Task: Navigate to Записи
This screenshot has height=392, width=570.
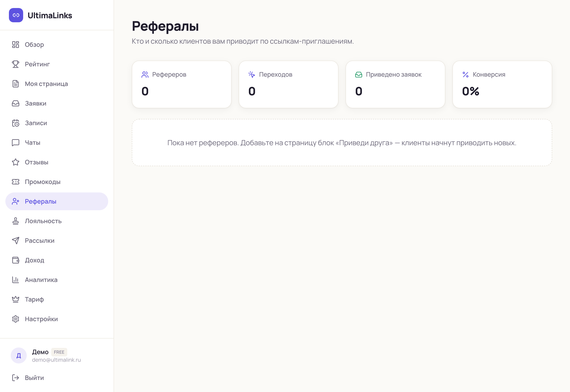Action: coord(57,123)
